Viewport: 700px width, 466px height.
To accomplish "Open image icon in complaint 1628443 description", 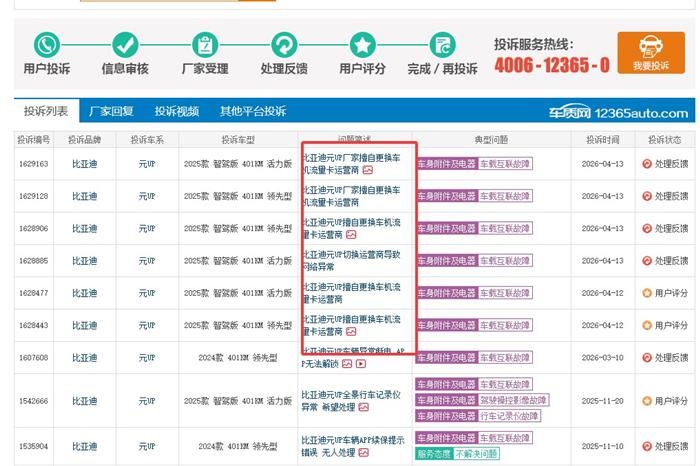I will click(x=351, y=332).
